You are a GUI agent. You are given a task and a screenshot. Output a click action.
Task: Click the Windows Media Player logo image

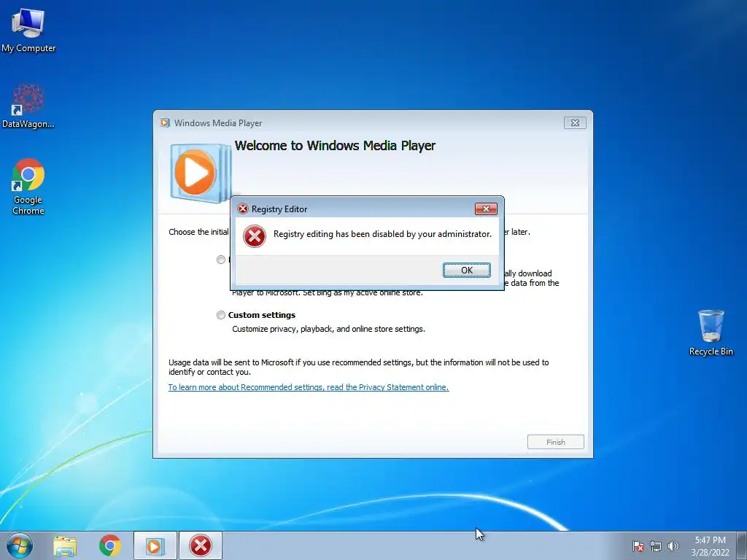pos(201,174)
